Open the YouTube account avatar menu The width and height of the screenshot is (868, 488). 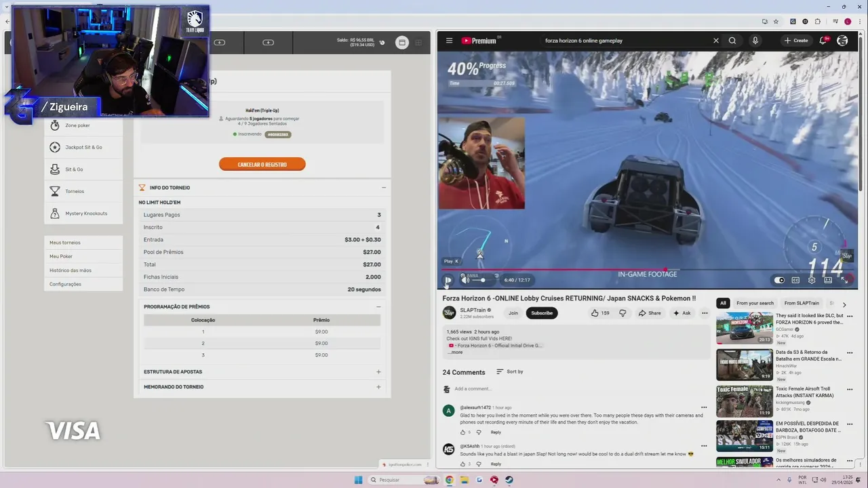coord(842,41)
